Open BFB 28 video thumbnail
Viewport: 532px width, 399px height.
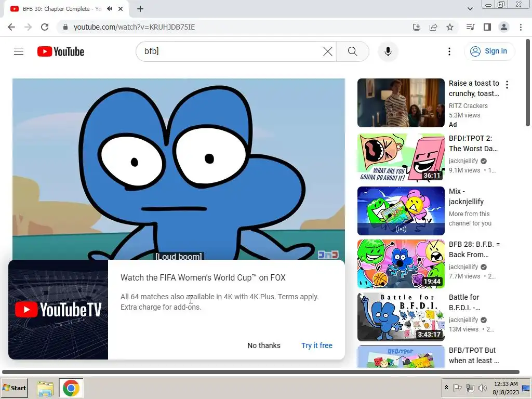click(401, 263)
